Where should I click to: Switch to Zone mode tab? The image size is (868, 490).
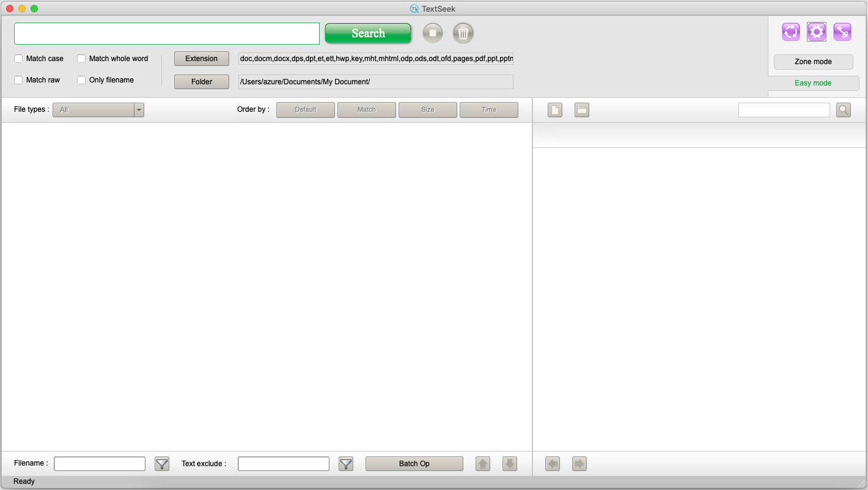click(813, 62)
